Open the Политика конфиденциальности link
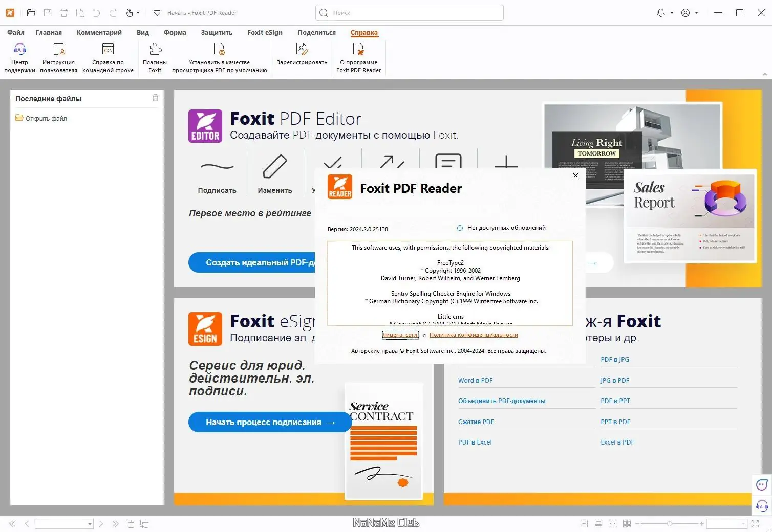772x532 pixels. point(474,335)
